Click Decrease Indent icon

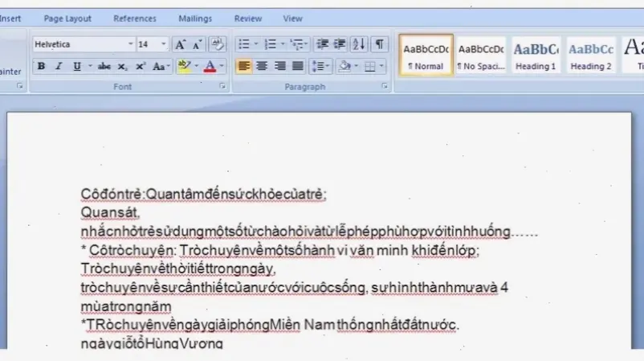[323, 44]
